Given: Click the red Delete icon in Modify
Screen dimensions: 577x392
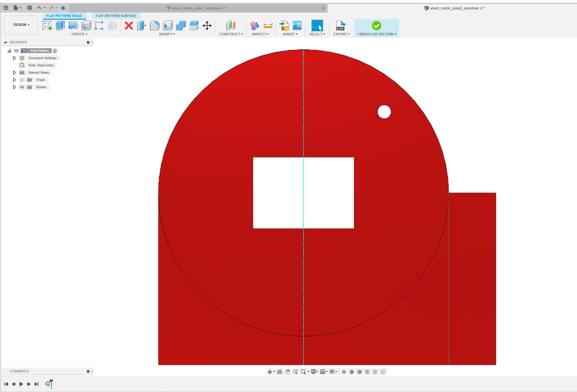Looking at the screenshot, I should 129,26.
